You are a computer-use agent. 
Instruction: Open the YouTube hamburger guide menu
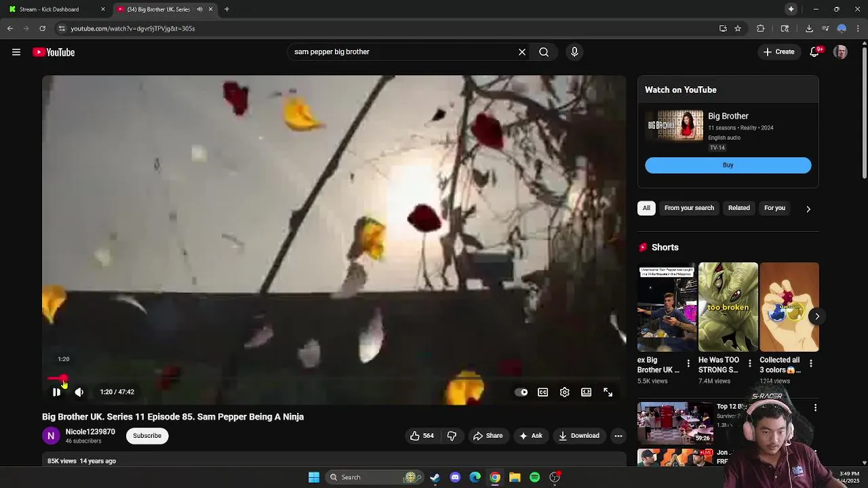(16, 52)
